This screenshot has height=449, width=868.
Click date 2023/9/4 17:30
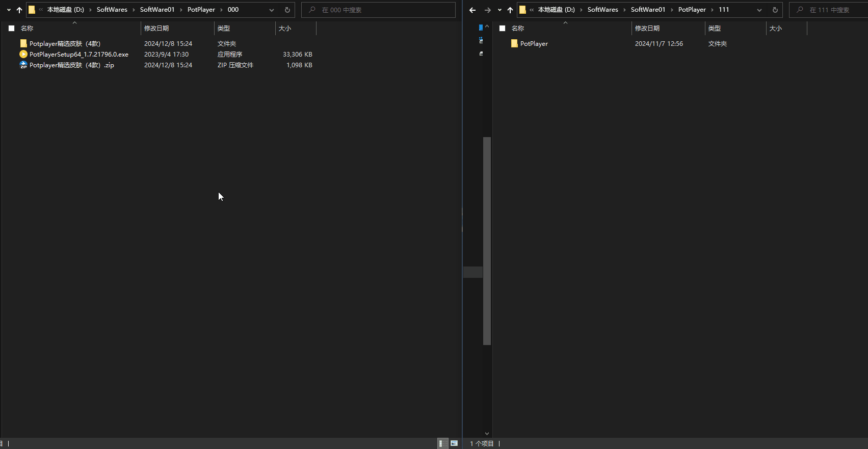[x=167, y=55]
